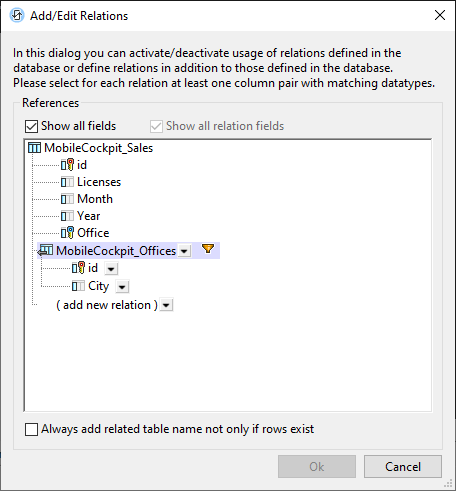Open the add new relation dropdown
The image size is (456, 491).
(166, 305)
